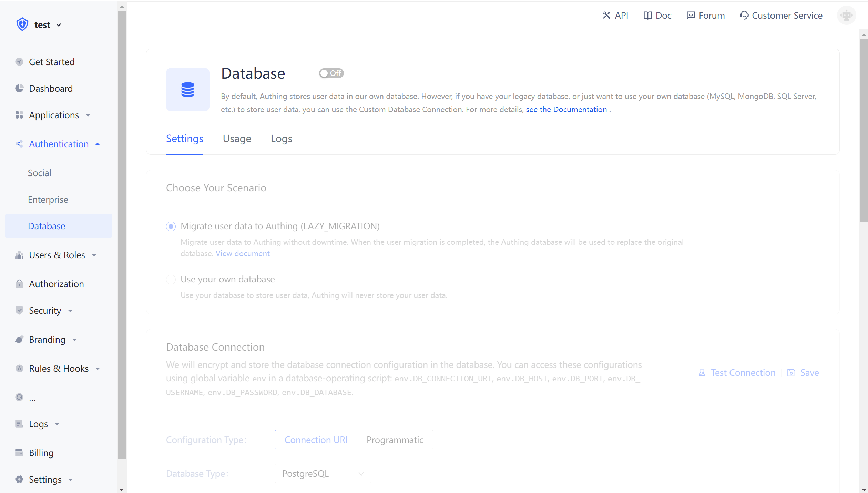The width and height of the screenshot is (868, 493).
Task: Click the Branding sidebar icon
Action: pos(19,339)
